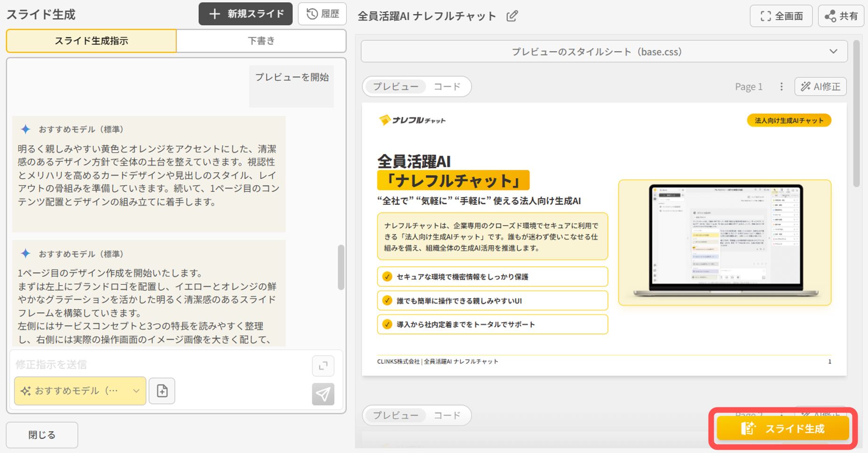Click 導入から社内定着までをトータルでサポート item
868x453 pixels.
(x=492, y=325)
